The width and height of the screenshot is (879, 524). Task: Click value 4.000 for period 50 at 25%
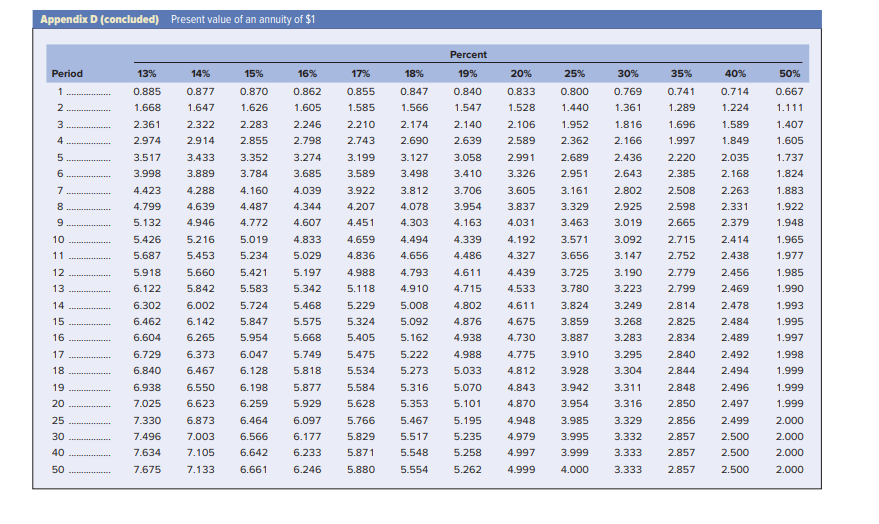point(575,470)
